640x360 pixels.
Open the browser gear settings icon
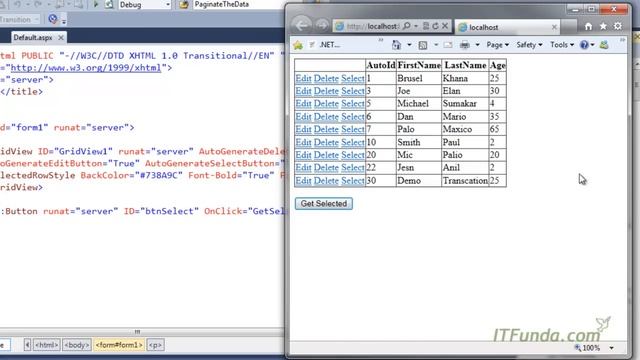pyautogui.click(x=618, y=26)
